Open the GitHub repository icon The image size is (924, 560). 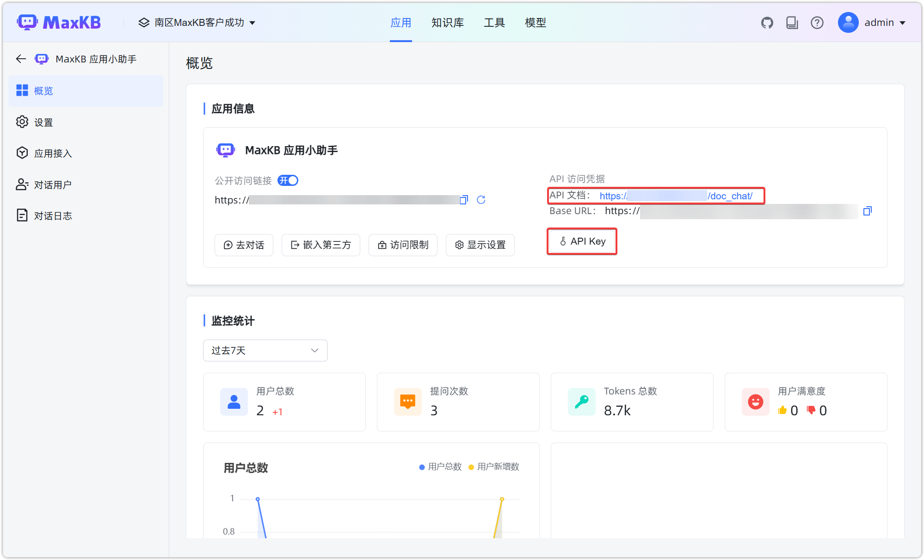[767, 22]
